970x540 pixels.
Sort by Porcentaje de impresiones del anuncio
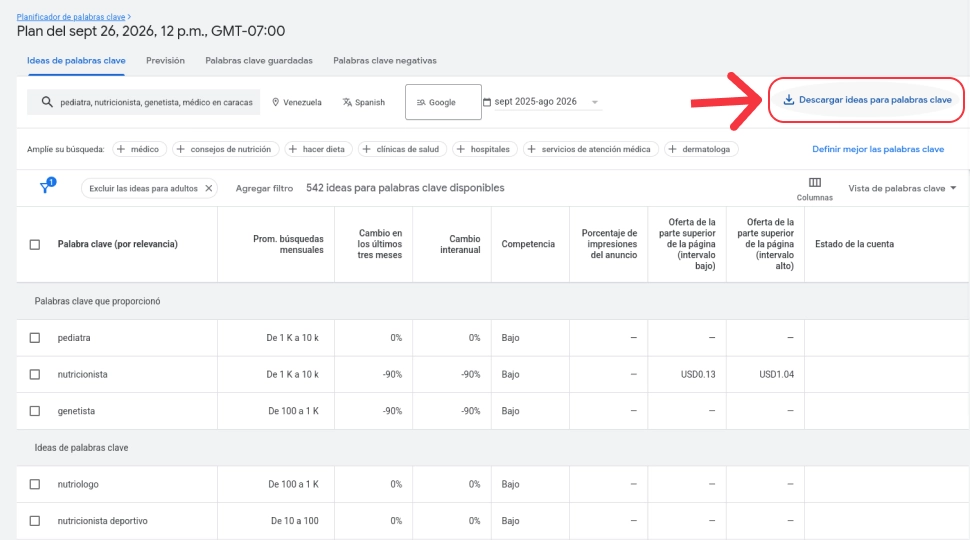609,244
